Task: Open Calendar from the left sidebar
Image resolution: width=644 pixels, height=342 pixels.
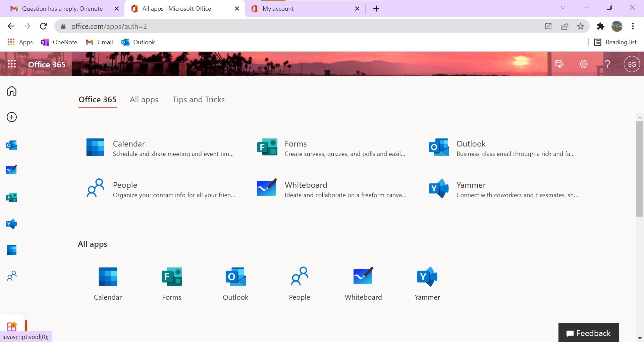Action: [12, 250]
